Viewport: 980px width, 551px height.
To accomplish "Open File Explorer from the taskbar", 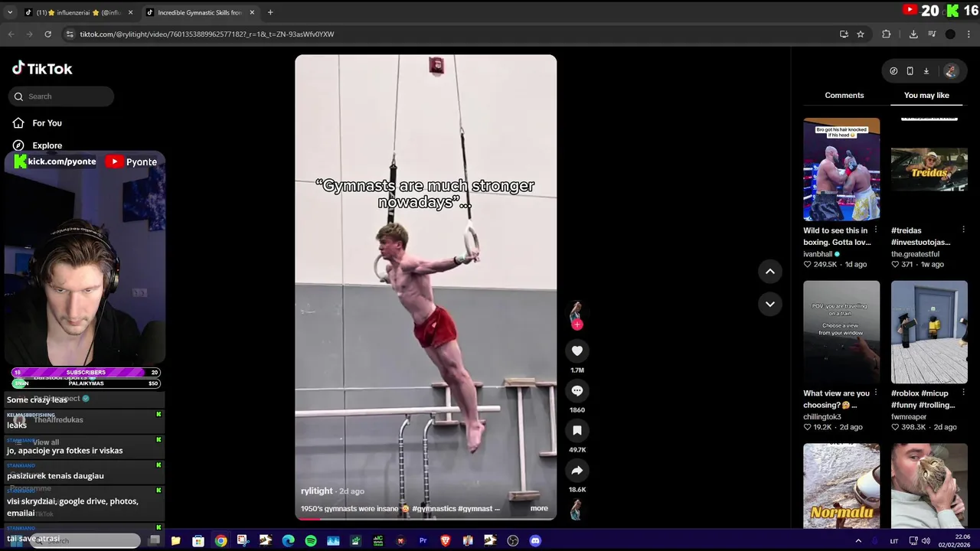I will (x=175, y=540).
